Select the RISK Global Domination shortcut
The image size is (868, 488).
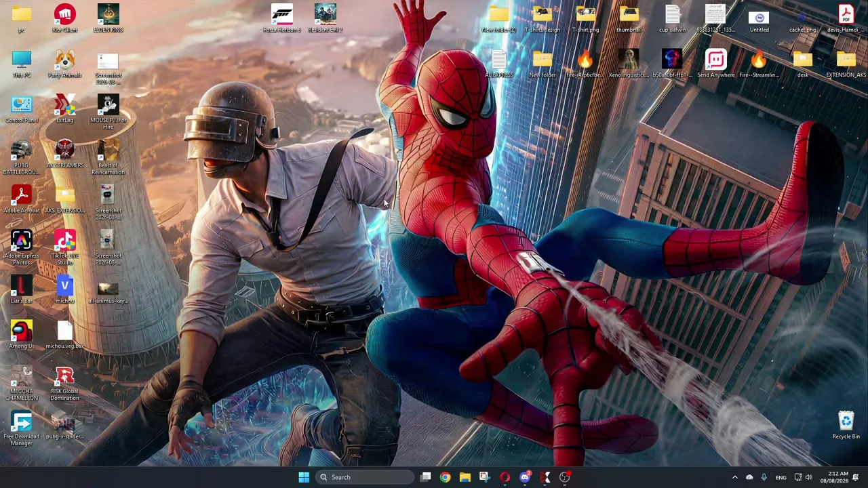click(65, 383)
